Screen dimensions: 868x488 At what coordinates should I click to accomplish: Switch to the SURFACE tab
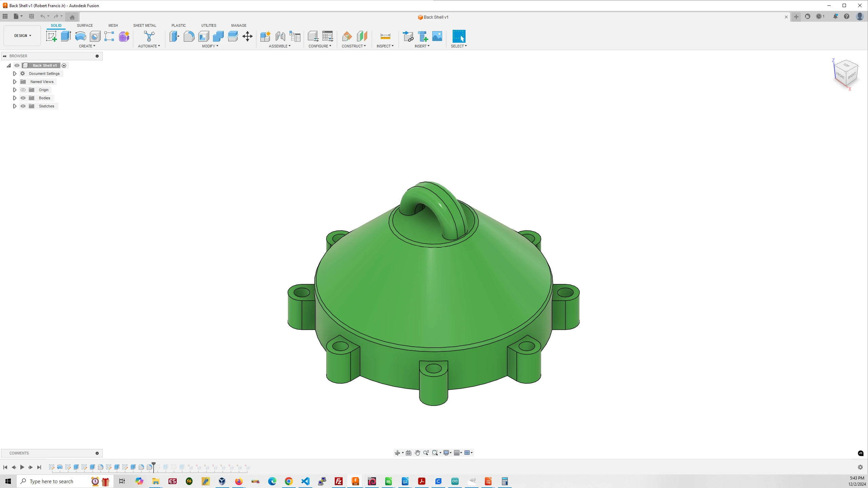(85, 25)
